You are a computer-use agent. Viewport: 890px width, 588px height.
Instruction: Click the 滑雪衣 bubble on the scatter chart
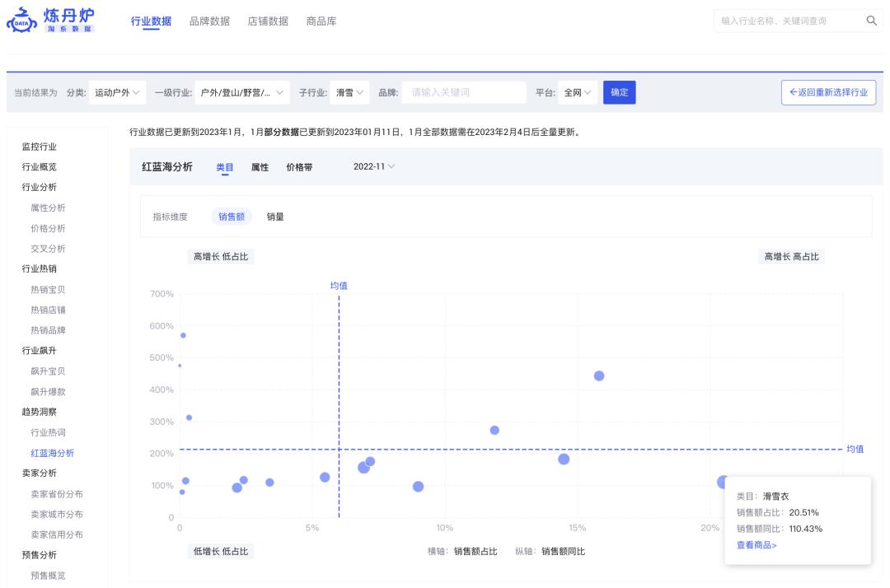point(723,482)
